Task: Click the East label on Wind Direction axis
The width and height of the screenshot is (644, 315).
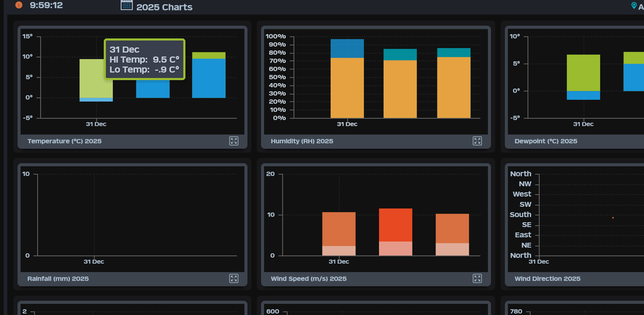Action: pyautogui.click(x=523, y=235)
